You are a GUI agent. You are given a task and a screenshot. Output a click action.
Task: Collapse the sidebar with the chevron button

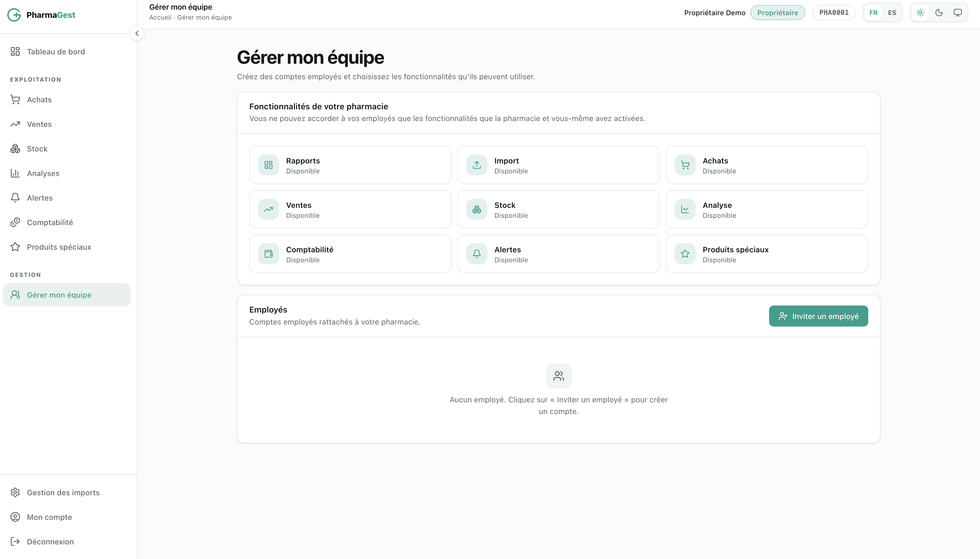click(x=137, y=33)
